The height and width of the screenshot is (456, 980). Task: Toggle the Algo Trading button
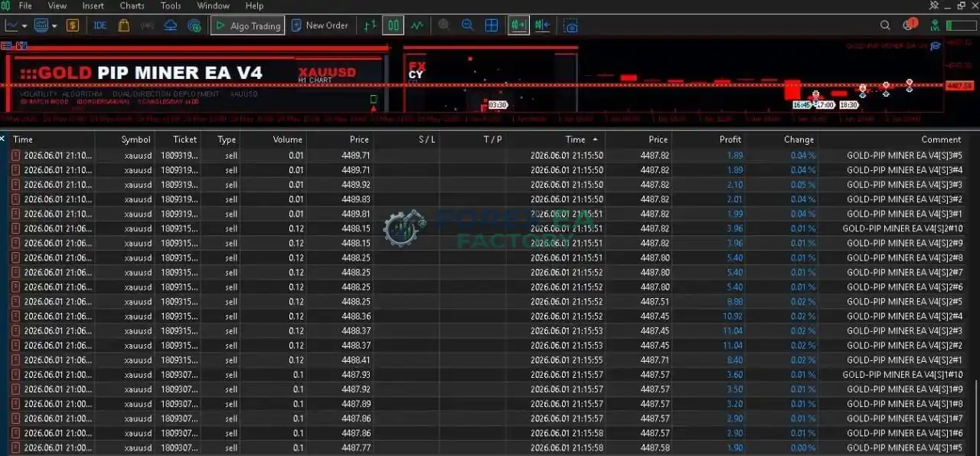[247, 25]
